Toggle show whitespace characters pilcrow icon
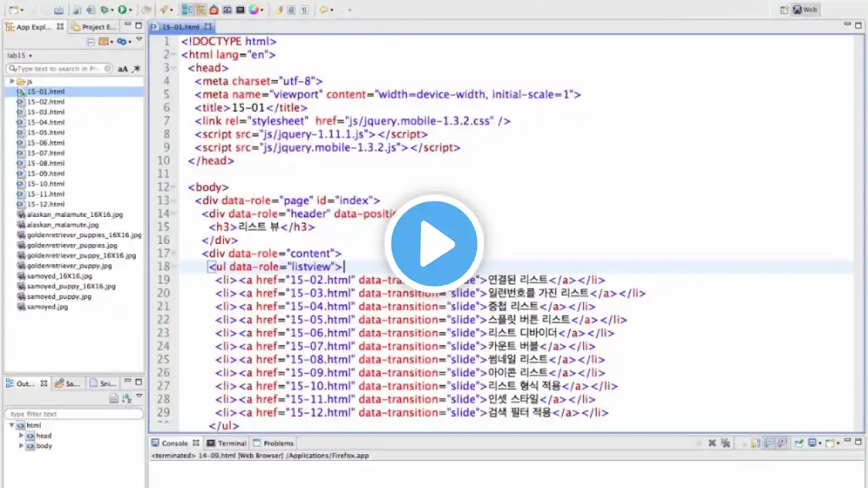The height and width of the screenshot is (488, 868). (x=305, y=10)
